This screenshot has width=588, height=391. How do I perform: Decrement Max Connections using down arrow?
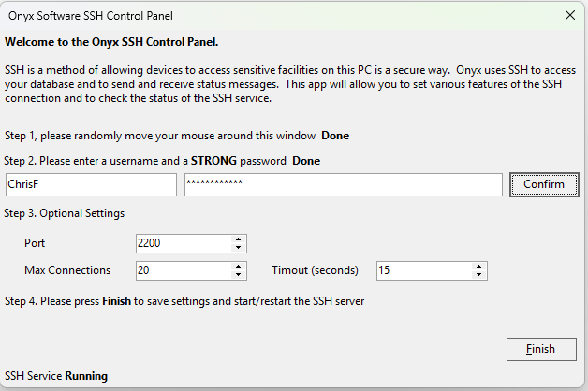pyautogui.click(x=240, y=275)
